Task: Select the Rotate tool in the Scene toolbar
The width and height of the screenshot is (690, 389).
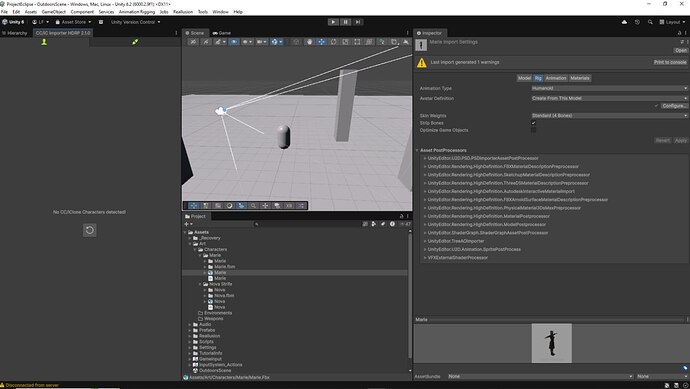Action: tap(334, 42)
